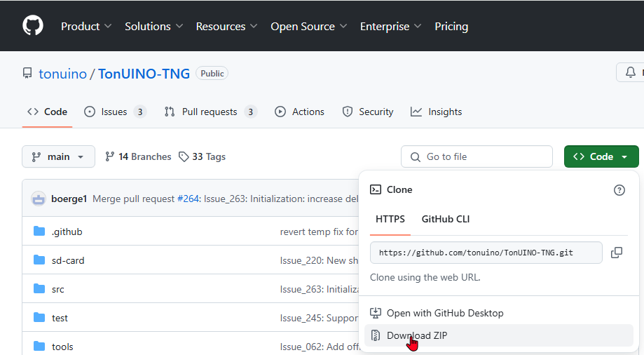Image resolution: width=644 pixels, height=355 pixels.
Task: Click the green Code dropdown button
Action: (601, 156)
